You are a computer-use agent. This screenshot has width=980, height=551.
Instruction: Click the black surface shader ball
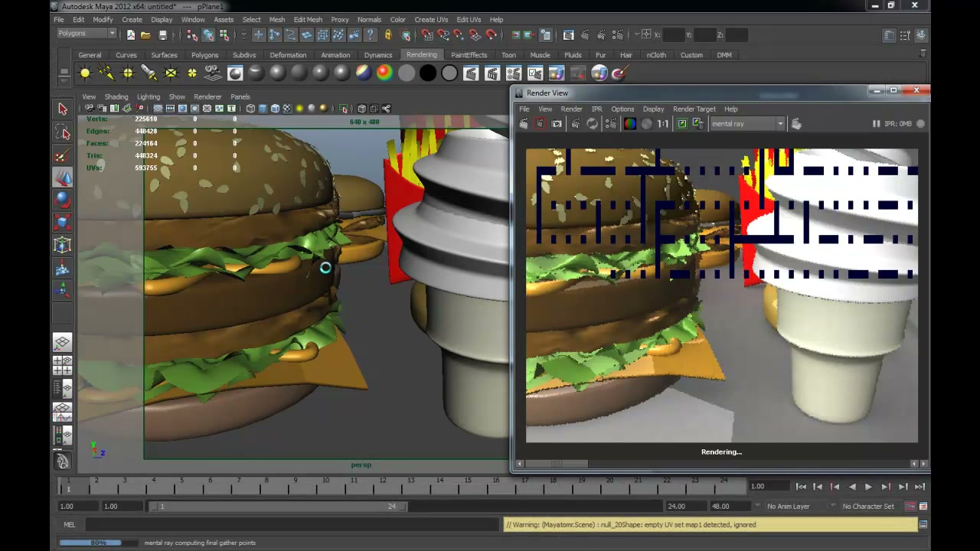coord(428,73)
